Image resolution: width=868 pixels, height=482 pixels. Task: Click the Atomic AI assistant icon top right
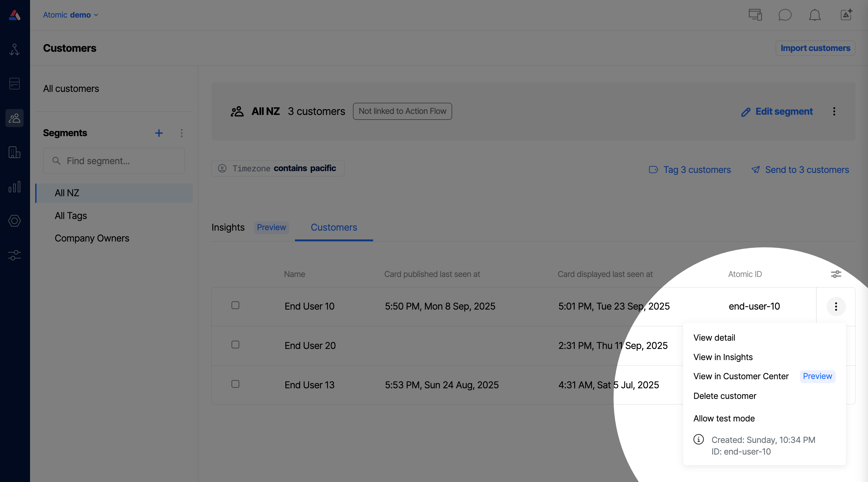click(x=846, y=15)
